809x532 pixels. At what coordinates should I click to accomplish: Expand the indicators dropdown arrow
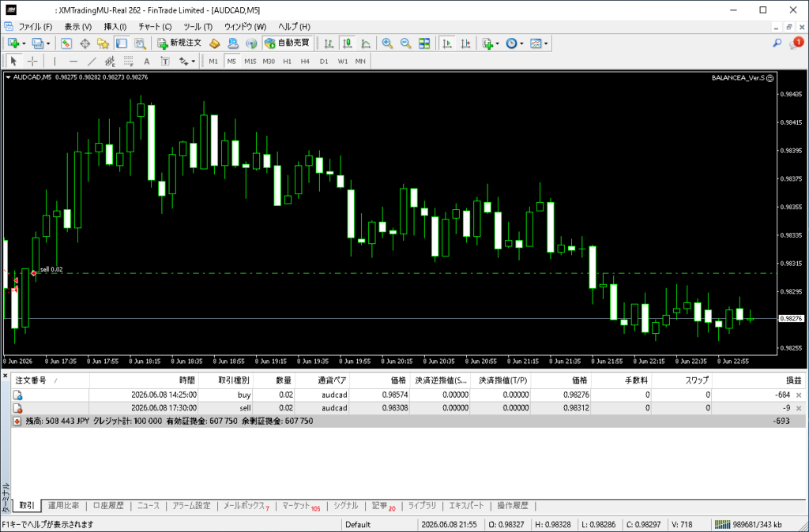(498, 44)
